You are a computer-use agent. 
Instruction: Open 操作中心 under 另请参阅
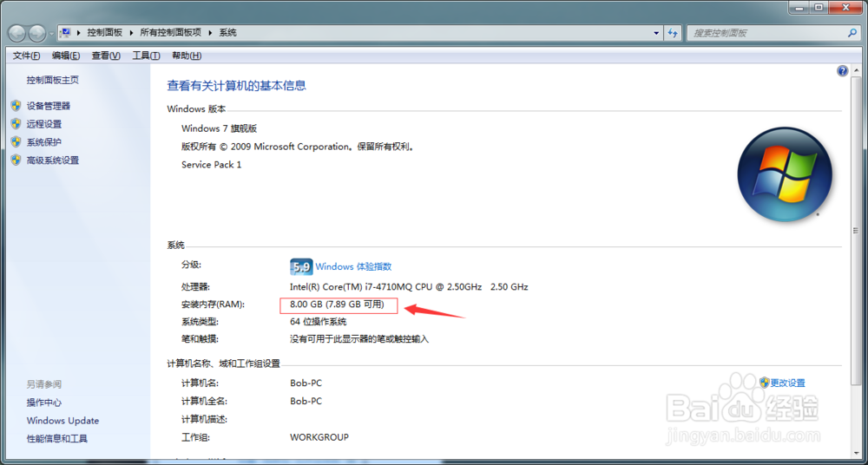[x=43, y=403]
